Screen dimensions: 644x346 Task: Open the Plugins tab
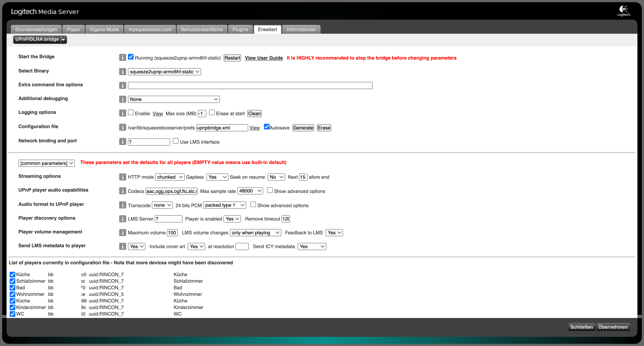pos(240,30)
